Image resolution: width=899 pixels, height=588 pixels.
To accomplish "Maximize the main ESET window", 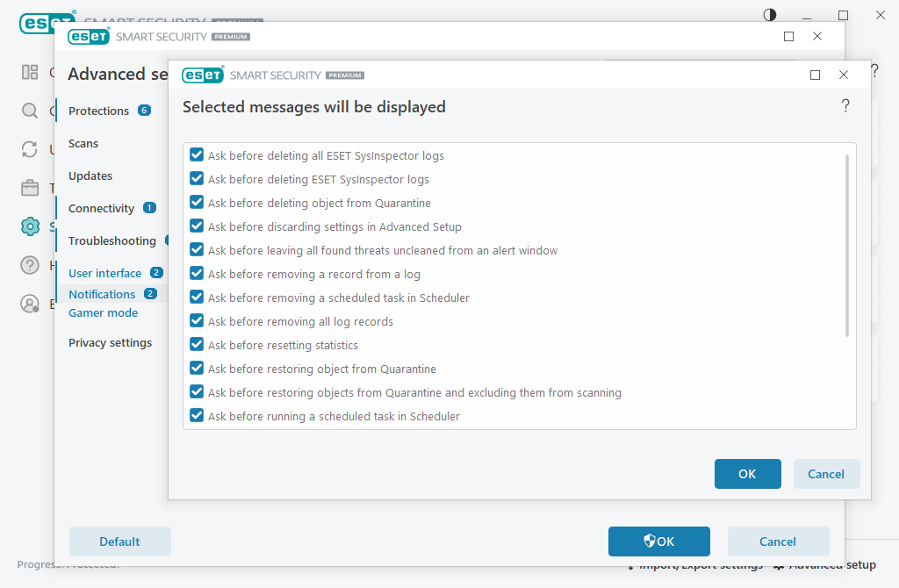I will coord(843,16).
